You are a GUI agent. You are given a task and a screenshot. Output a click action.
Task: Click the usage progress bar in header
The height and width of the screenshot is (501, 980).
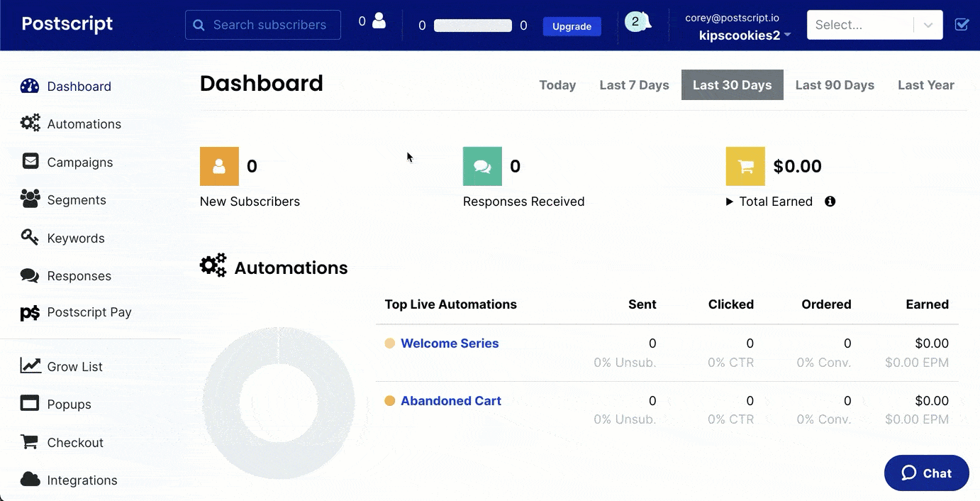[473, 26]
